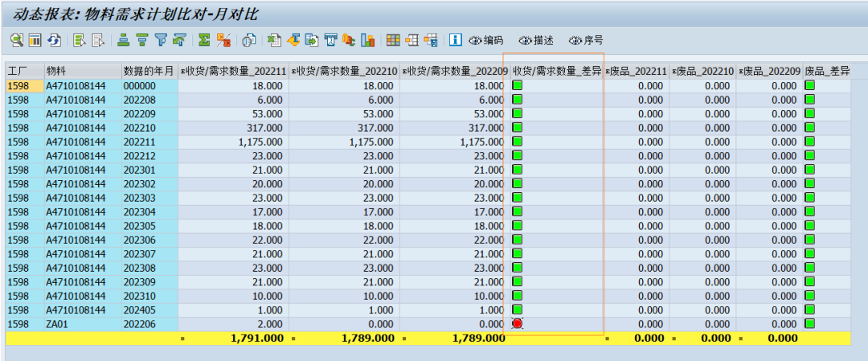868x361 pixels.
Task: Click 收货/需求数量_差异 green light for 000000 row
Action: [x=517, y=85]
